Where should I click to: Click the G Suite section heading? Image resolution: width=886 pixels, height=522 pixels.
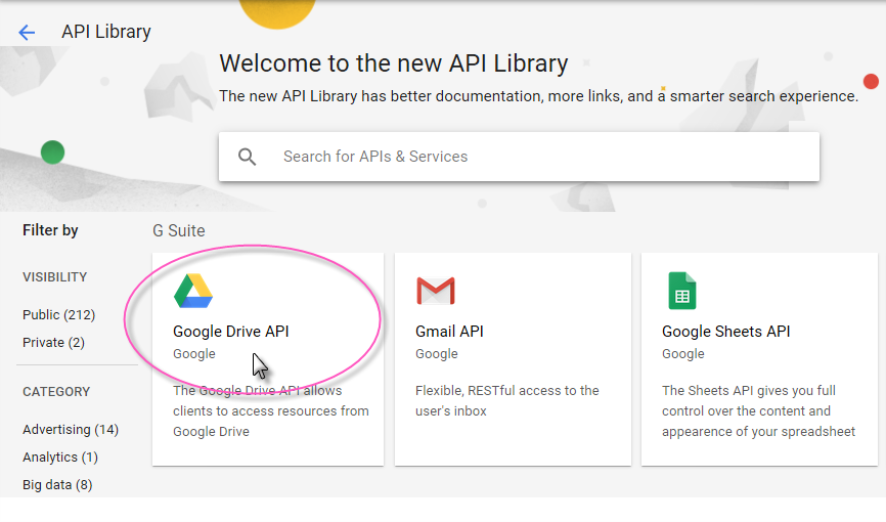[x=179, y=230]
